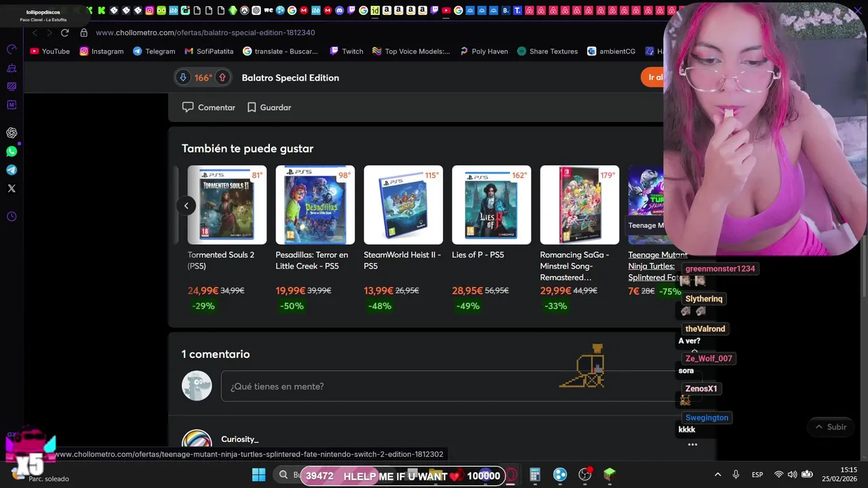This screenshot has width=868, height=488.
Task: Click the Guardar bookmark icon
Action: tap(252, 107)
